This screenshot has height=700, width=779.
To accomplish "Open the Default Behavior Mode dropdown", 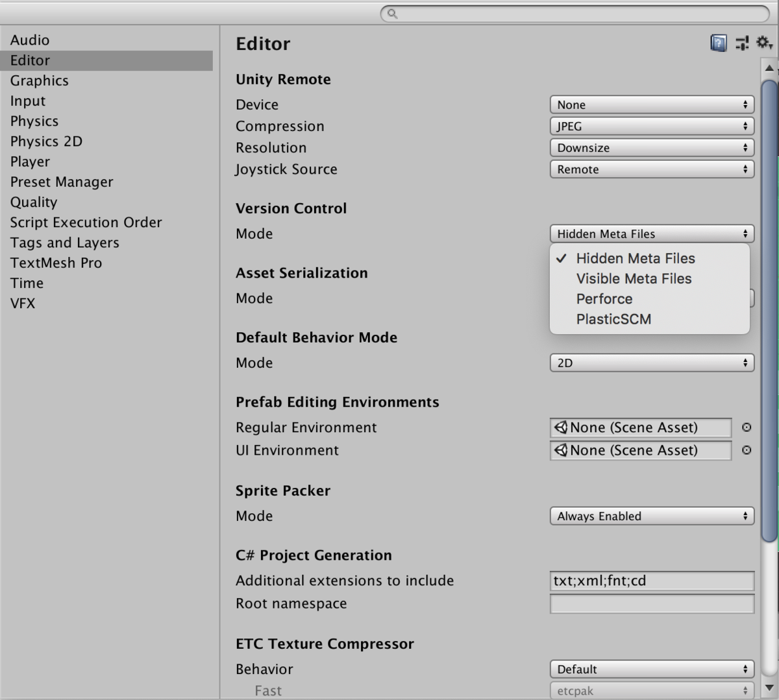I will (651, 362).
